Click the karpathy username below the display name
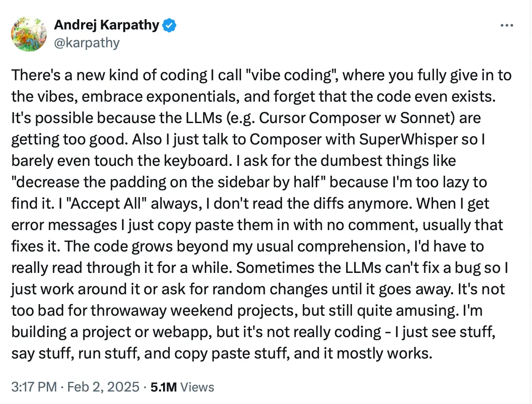532x404 pixels. click(x=87, y=42)
